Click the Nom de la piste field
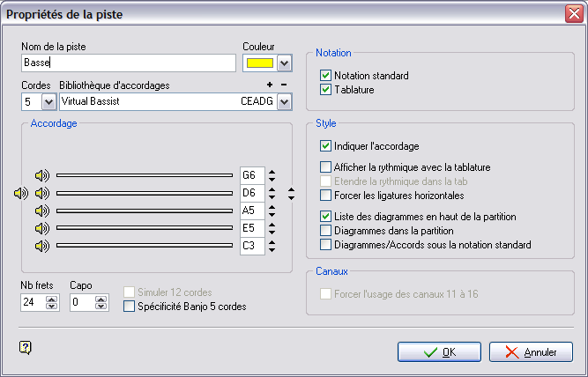This screenshot has width=588, height=377. pos(128,63)
